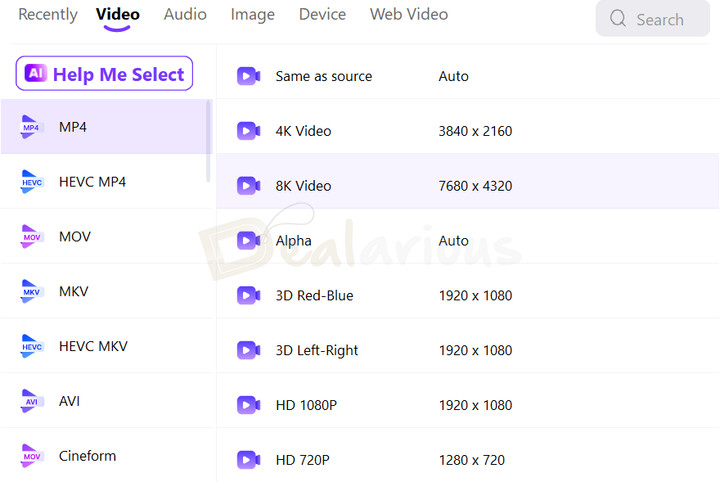720x482 pixels.
Task: Select the 3D Red-Blue preset label
Action: (x=314, y=295)
